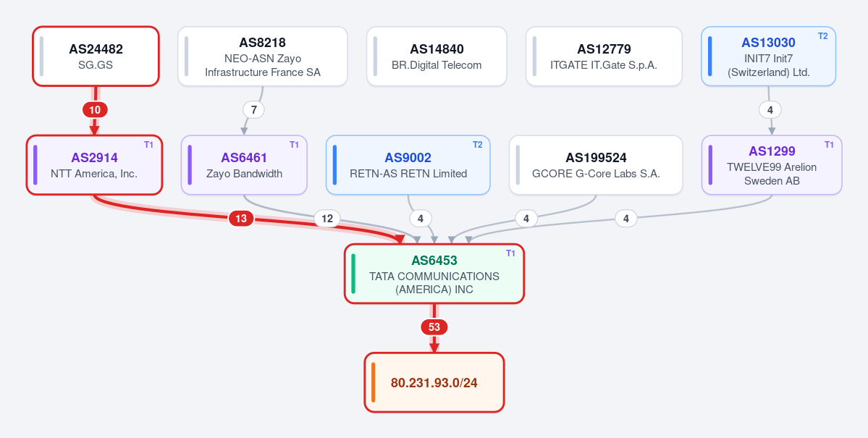Click the T1 badge on AS6453
The height and width of the screenshot is (438, 868).
point(511,253)
